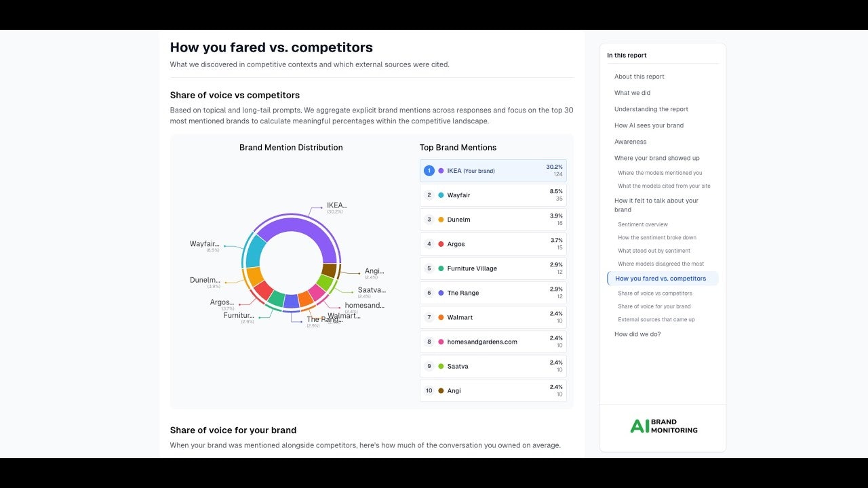Click the green dot beside Furniture Village
Screen dimensions: 868x488
tap(439, 268)
